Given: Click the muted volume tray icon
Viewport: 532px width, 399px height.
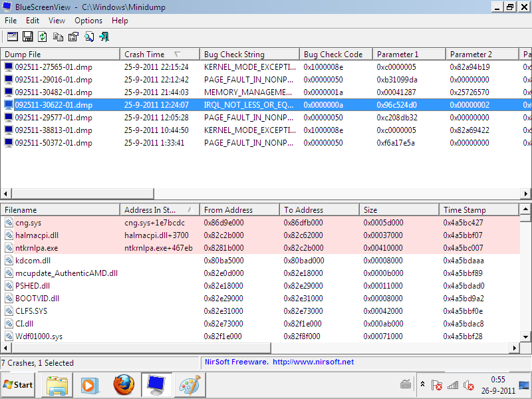Looking at the screenshot, I should point(469,385).
